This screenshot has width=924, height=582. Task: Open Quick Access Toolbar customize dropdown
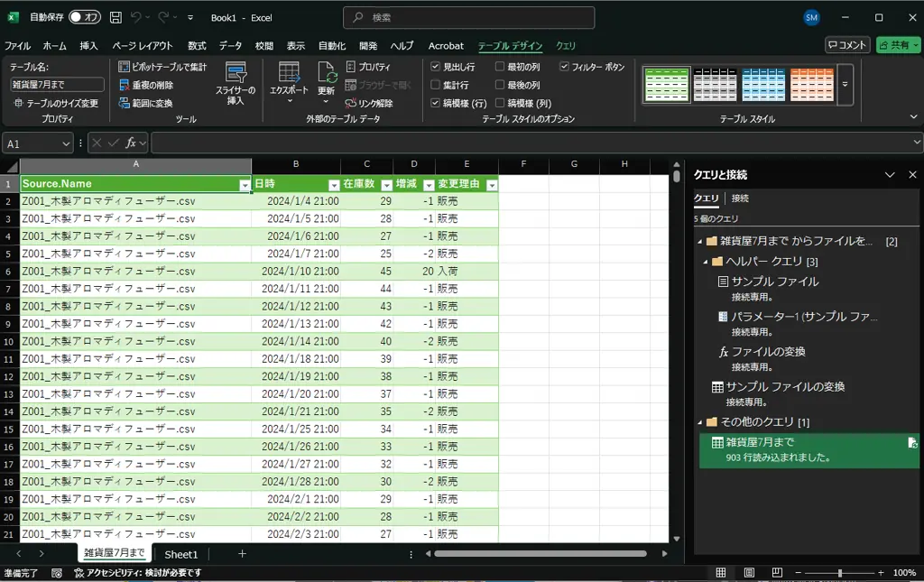190,18
